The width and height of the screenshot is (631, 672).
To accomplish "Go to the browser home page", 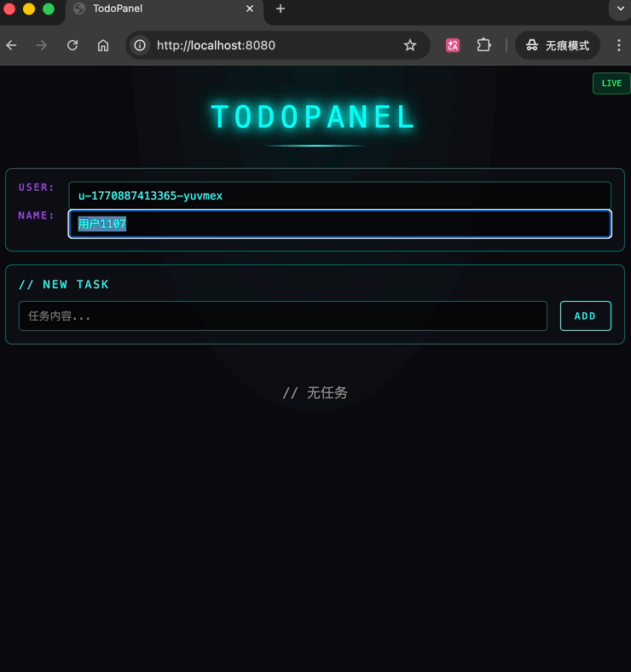I will tap(103, 45).
